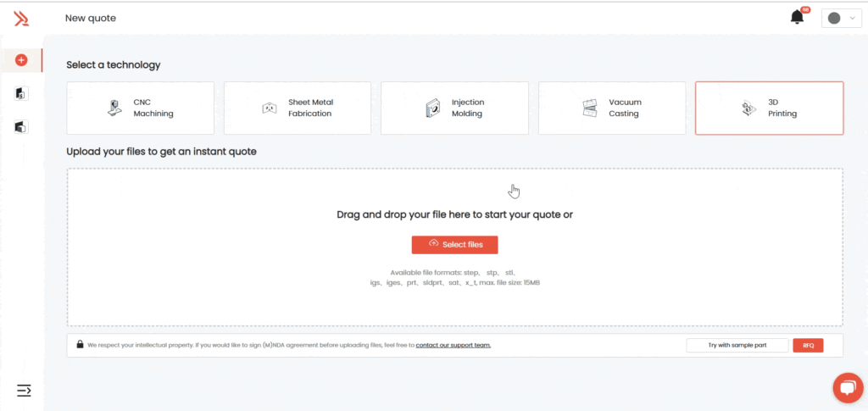
Task: Pick the 3D Printing technology card
Action: [x=769, y=108]
